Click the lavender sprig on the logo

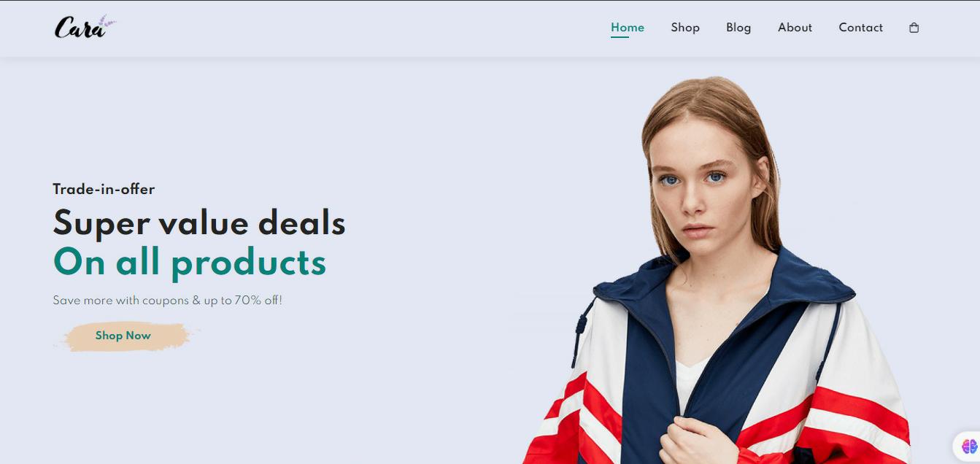[107, 24]
